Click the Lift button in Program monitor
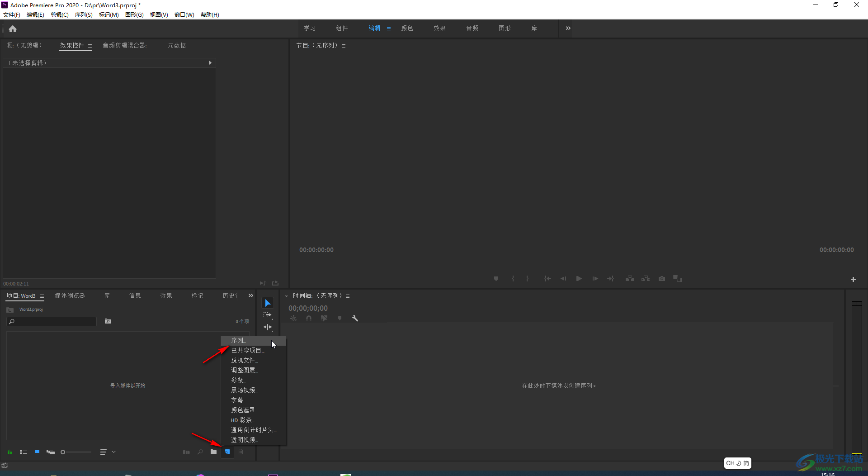Screen dimensions: 868x476 tap(630, 279)
